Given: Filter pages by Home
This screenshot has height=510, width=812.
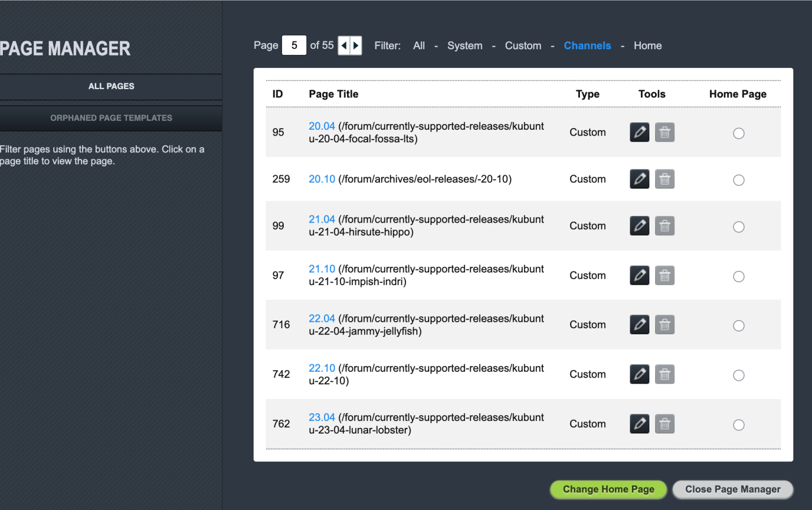Looking at the screenshot, I should tap(648, 46).
